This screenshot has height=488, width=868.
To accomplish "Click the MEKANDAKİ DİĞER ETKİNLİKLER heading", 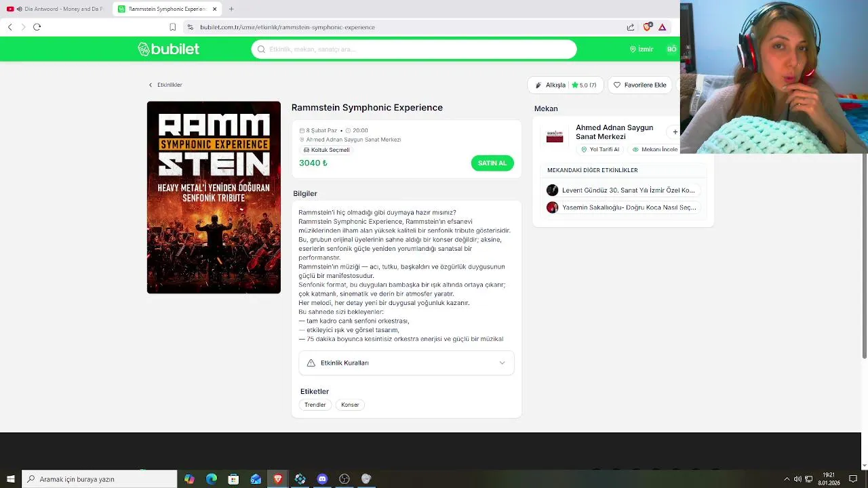I will click(x=593, y=170).
